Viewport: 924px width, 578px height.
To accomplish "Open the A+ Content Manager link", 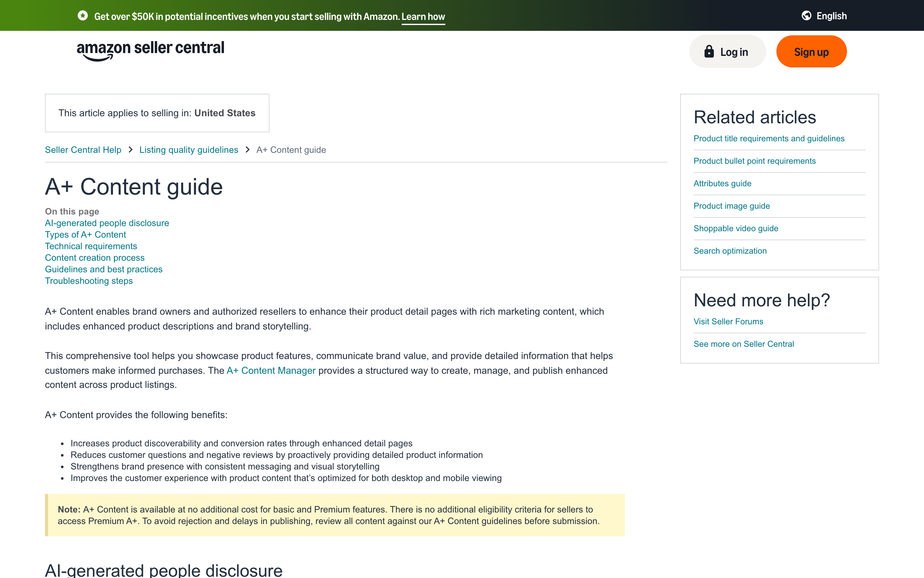I will 271,371.
